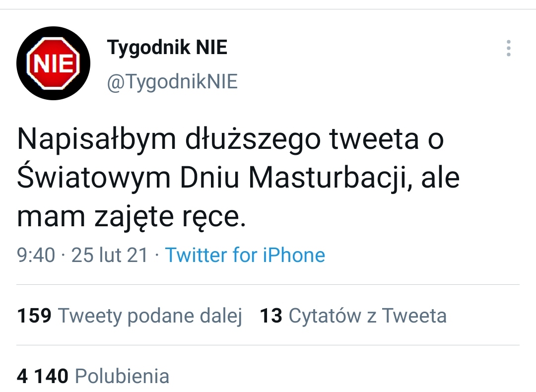Click the 9:40 tweet timestamp
Image resolution: width=536 pixels, height=392 pixels.
coord(36,255)
